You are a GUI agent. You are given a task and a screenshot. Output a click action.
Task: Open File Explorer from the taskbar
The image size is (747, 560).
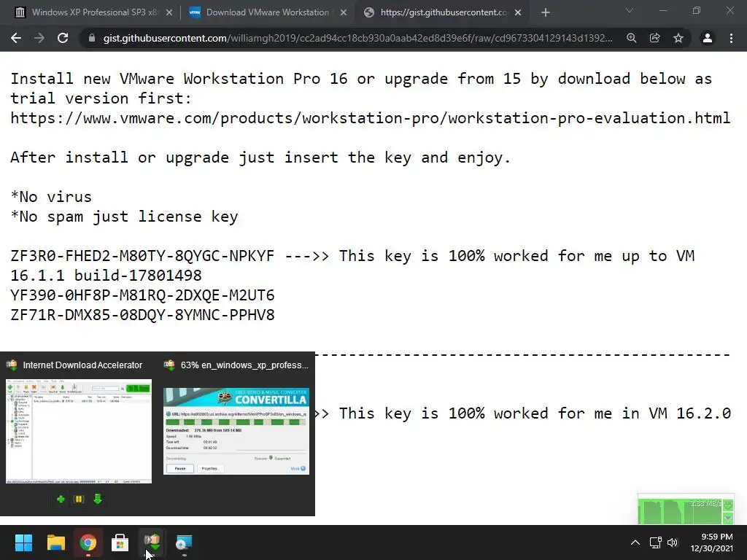(x=55, y=542)
